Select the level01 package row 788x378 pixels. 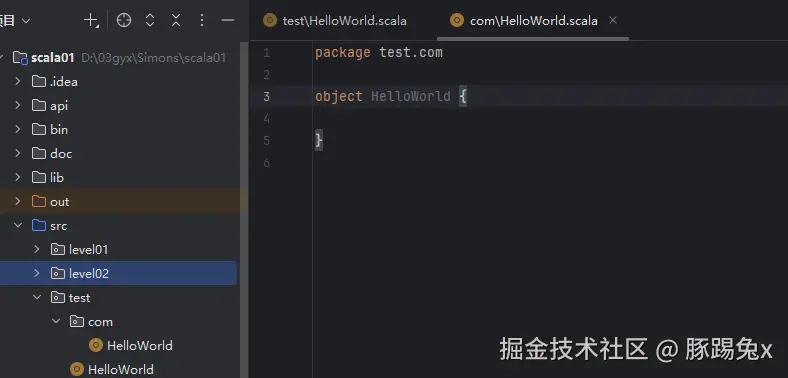click(119, 249)
